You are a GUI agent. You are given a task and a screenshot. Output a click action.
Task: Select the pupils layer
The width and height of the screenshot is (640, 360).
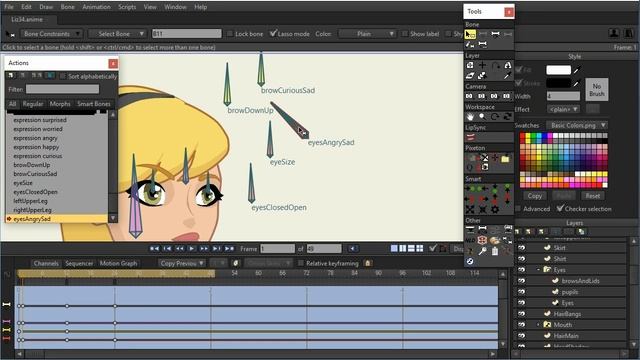[x=570, y=292]
